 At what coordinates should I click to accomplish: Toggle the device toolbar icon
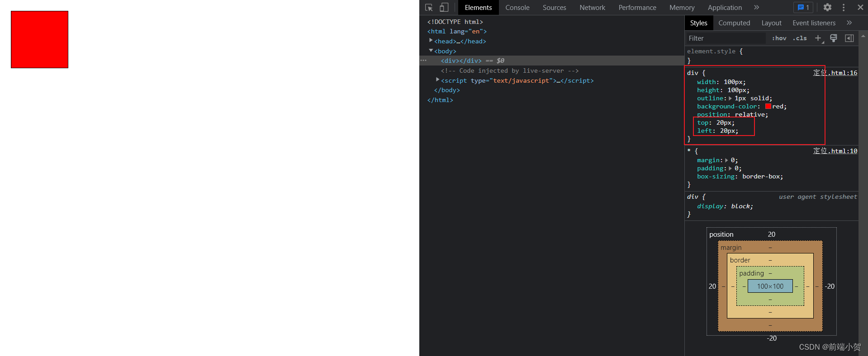[x=444, y=8]
